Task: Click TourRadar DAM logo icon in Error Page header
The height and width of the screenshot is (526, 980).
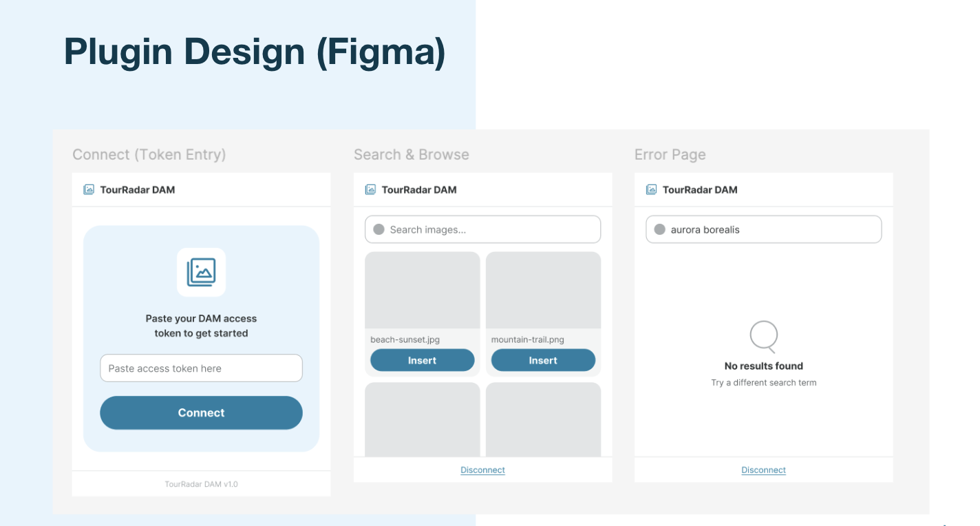Action: [x=651, y=189]
